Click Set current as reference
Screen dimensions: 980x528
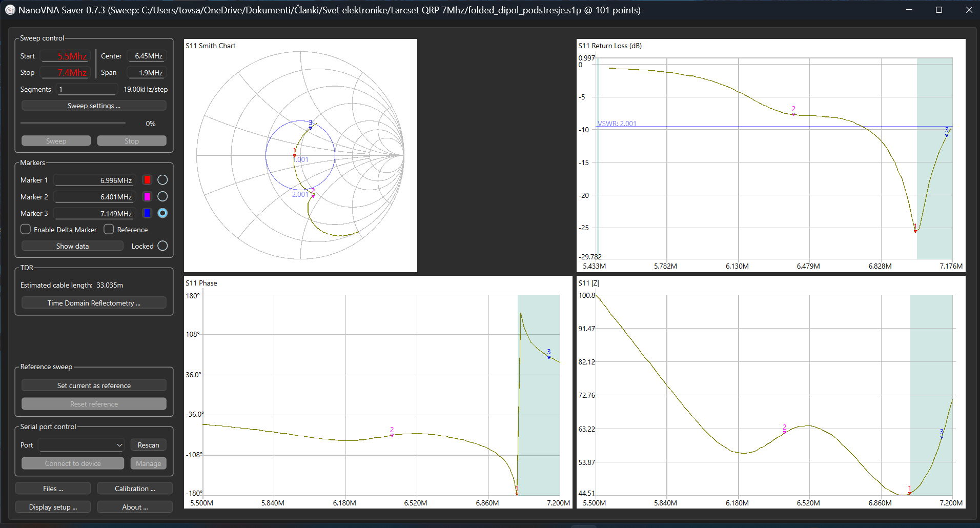point(94,385)
